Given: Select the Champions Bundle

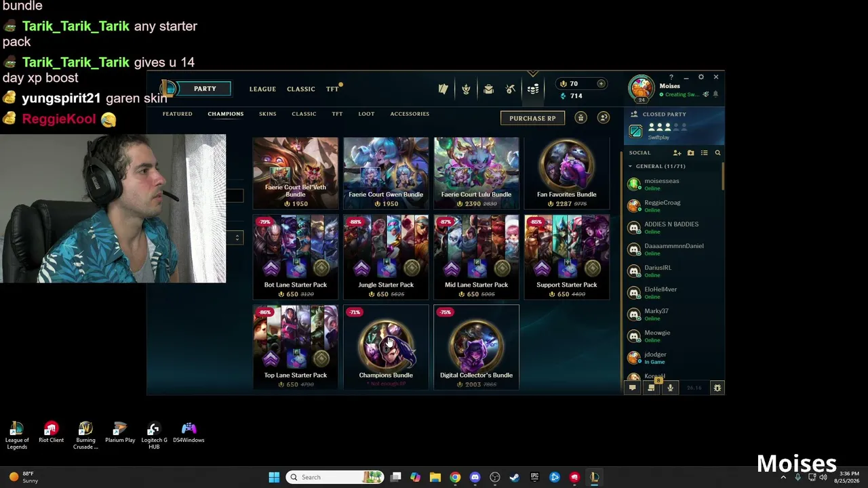Looking at the screenshot, I should coord(386,347).
